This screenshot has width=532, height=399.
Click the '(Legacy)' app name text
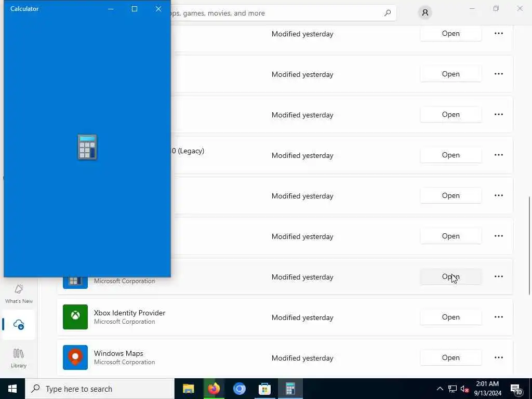point(188,151)
